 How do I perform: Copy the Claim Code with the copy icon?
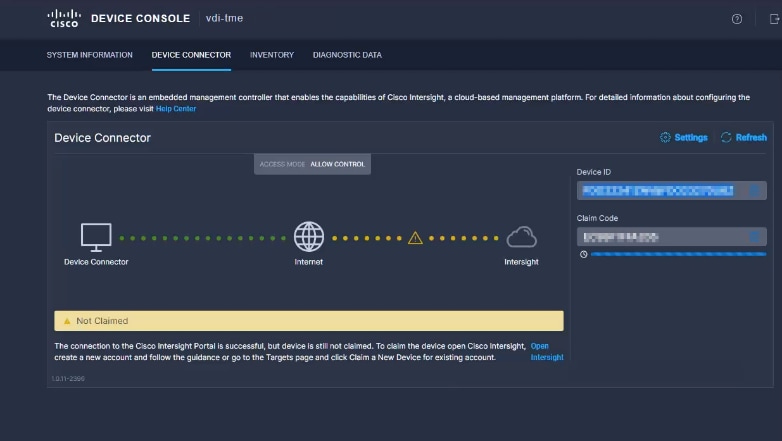[x=755, y=236]
